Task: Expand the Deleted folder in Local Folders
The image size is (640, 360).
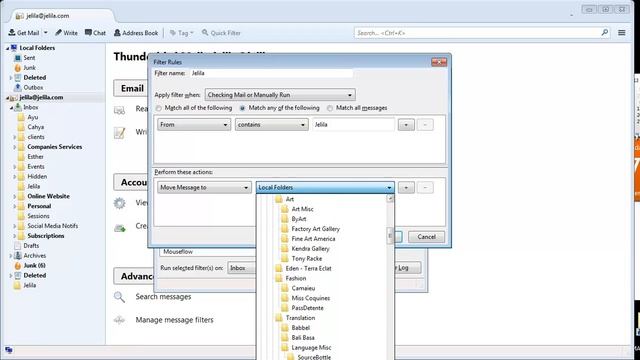Action: [x=11, y=78]
